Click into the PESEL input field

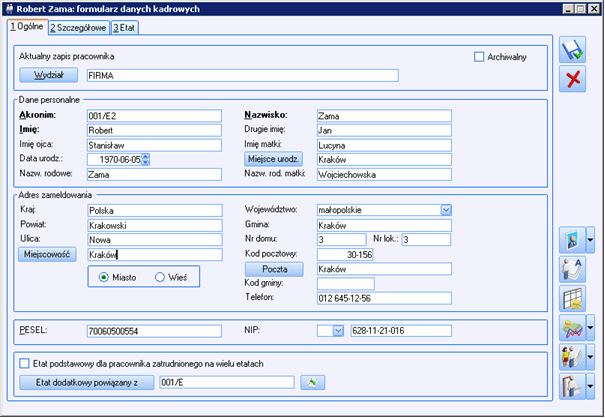click(x=152, y=330)
